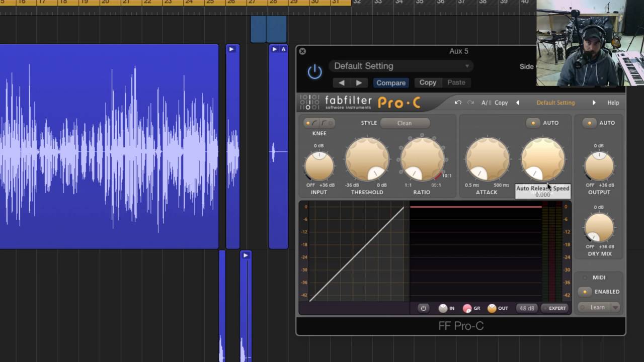644x362 pixels.
Task: Click the Undo arrow in Pro-C
Action: (x=458, y=103)
